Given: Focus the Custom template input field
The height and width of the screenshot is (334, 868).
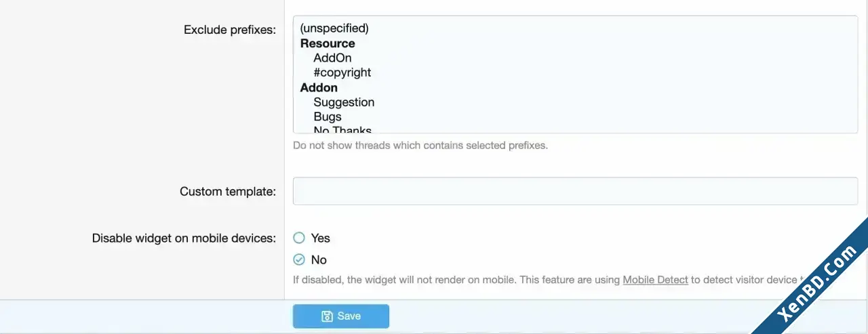Looking at the screenshot, I should click(x=575, y=191).
